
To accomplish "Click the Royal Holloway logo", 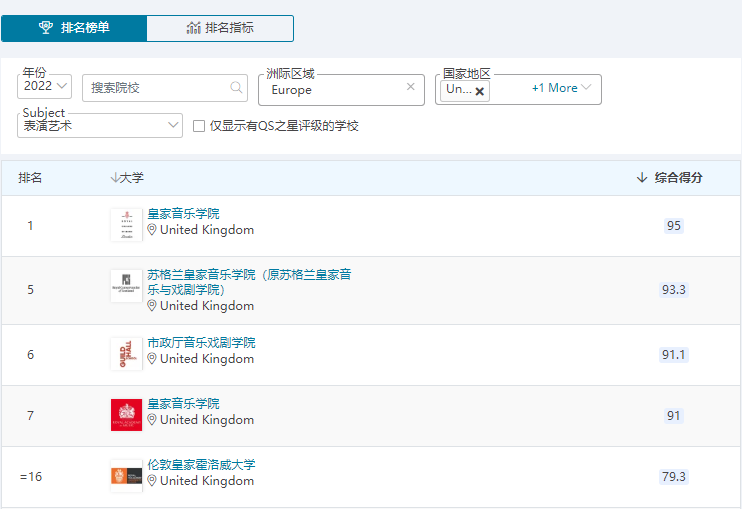I will pyautogui.click(x=126, y=476).
